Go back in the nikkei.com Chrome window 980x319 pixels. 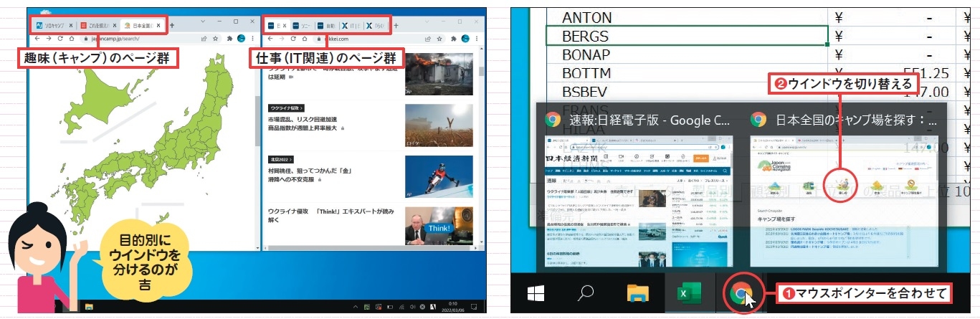(270, 39)
